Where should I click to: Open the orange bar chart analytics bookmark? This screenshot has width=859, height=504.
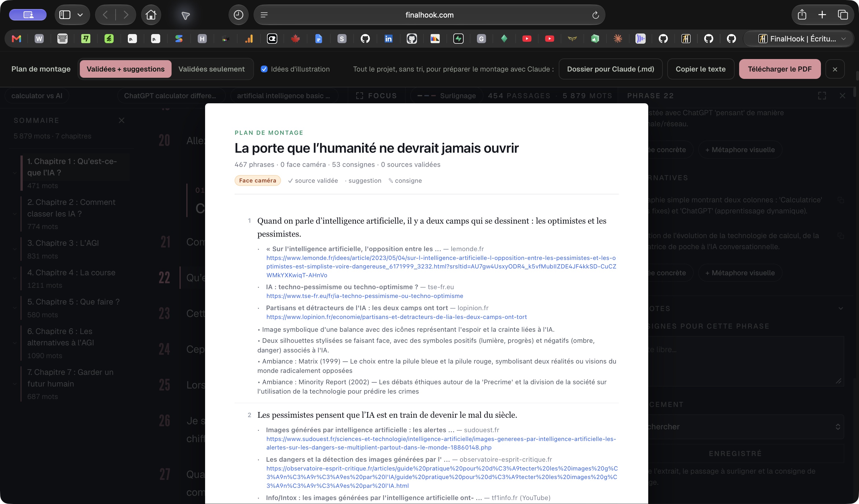[249, 39]
